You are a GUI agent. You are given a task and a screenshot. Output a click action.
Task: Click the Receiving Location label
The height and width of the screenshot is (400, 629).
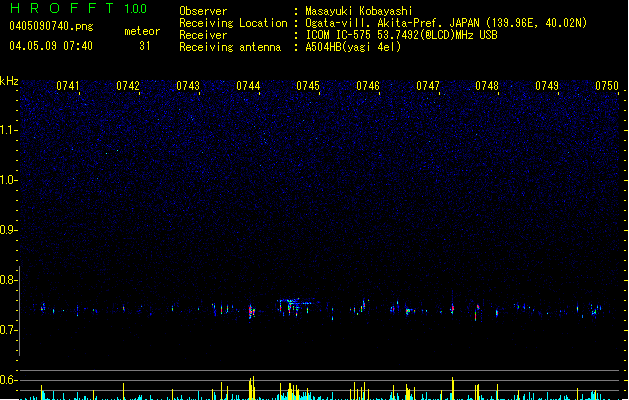[x=233, y=23]
